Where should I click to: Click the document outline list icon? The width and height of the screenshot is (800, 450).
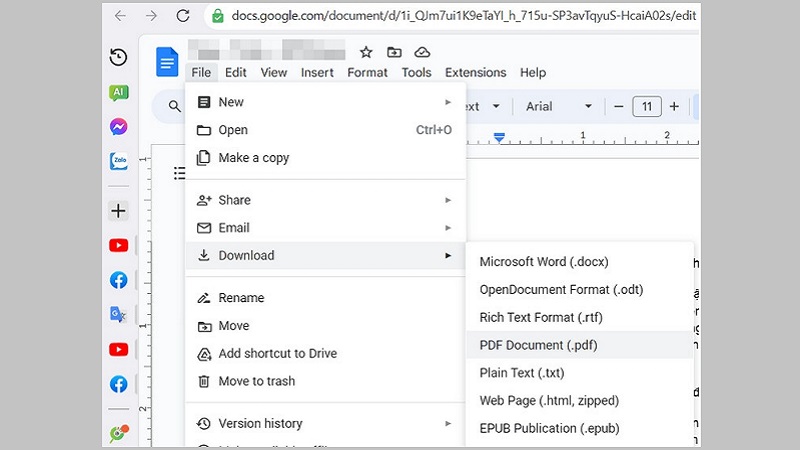[x=180, y=173]
